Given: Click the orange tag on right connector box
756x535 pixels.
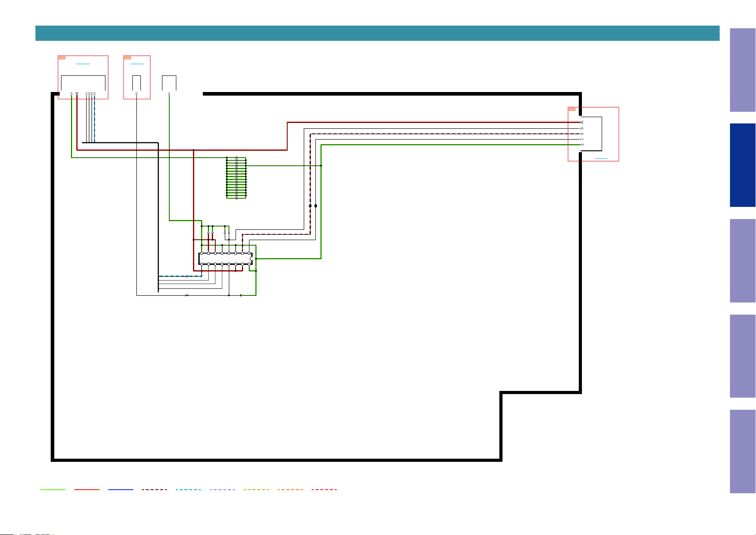Looking at the screenshot, I should [572, 109].
